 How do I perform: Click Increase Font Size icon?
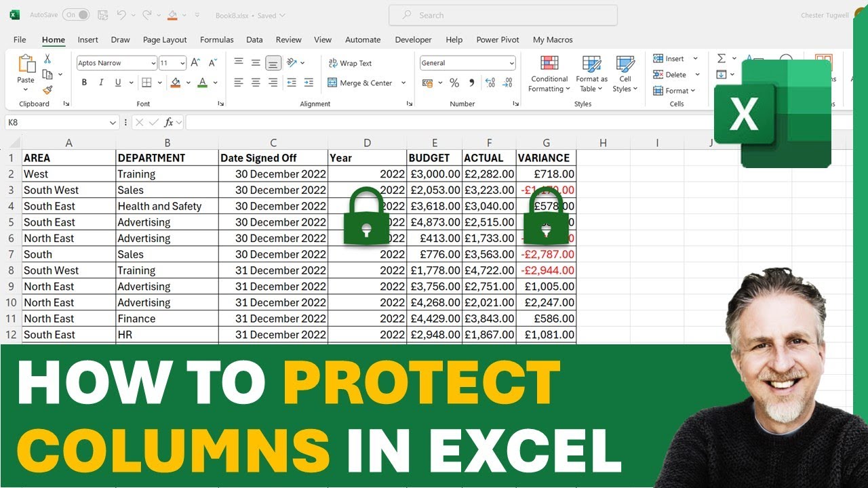point(195,63)
